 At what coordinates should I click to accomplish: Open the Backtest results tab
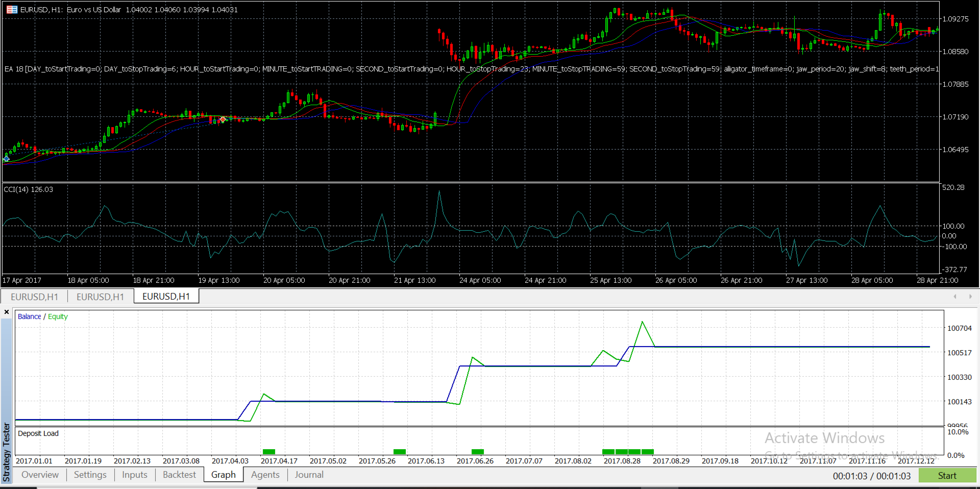[x=179, y=475]
